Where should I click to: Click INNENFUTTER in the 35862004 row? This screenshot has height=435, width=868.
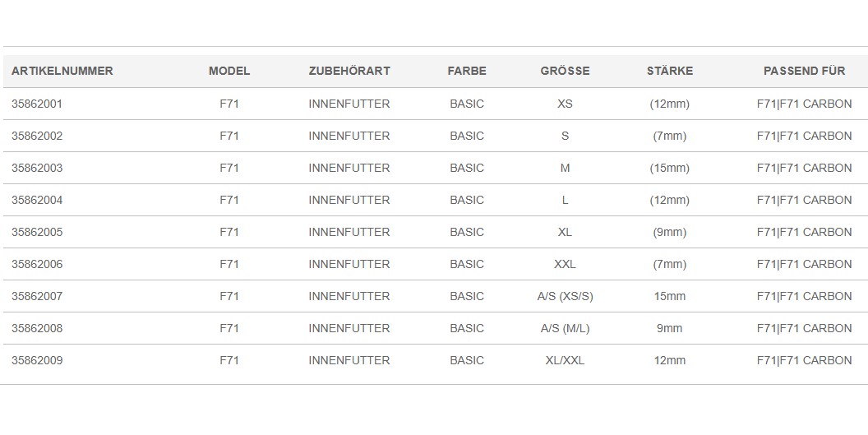tap(349, 200)
